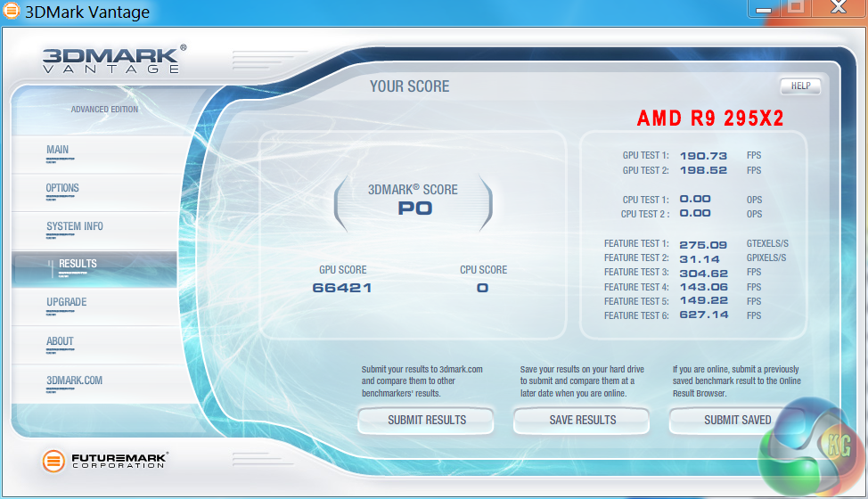
Task: Save results to hard drive
Action: tap(582, 421)
